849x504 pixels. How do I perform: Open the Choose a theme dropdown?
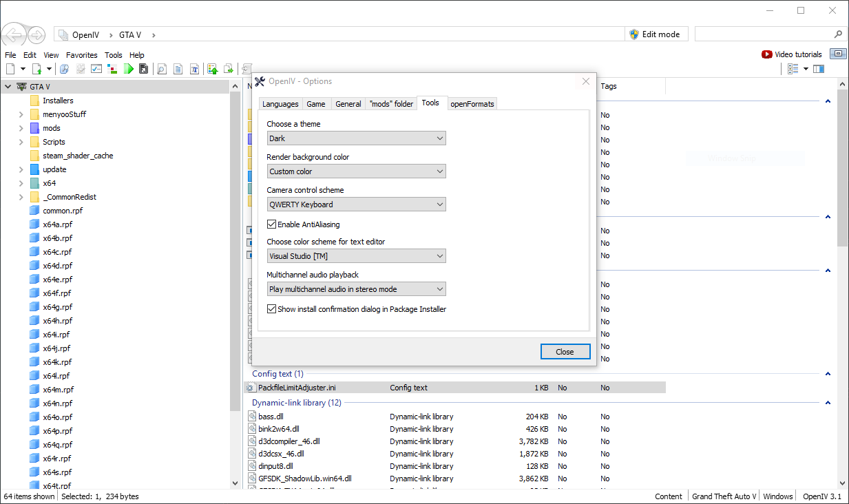pyautogui.click(x=356, y=138)
